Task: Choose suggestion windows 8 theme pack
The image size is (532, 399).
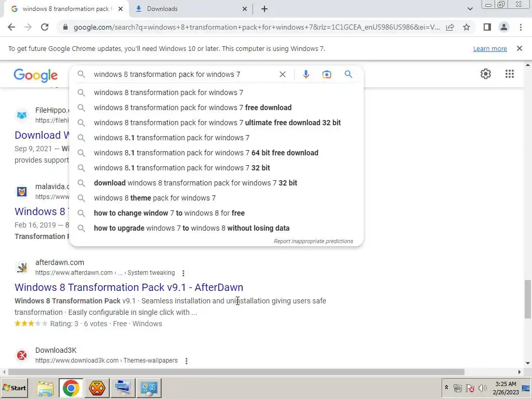Action: pyautogui.click(x=217, y=198)
